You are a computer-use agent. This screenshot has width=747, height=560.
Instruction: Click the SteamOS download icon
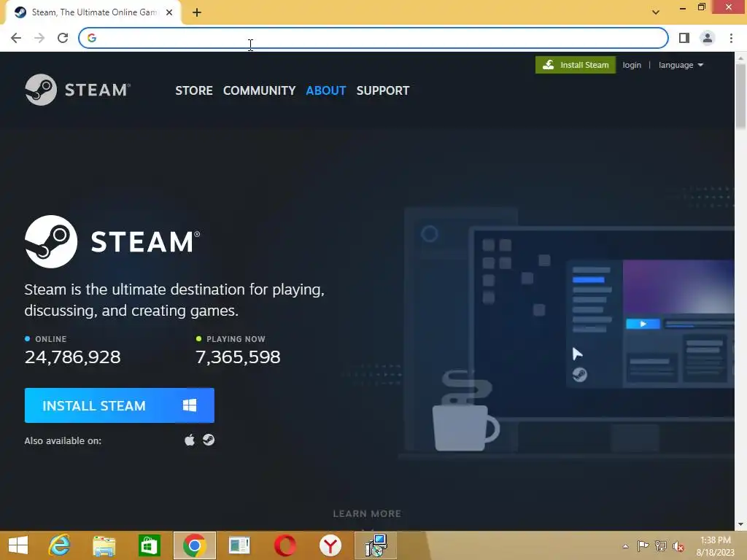tap(209, 440)
